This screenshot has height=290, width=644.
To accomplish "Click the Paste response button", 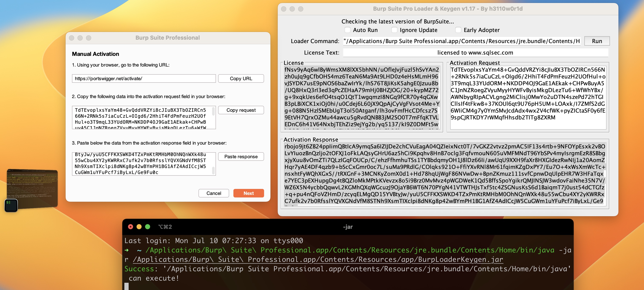I will (x=241, y=157).
